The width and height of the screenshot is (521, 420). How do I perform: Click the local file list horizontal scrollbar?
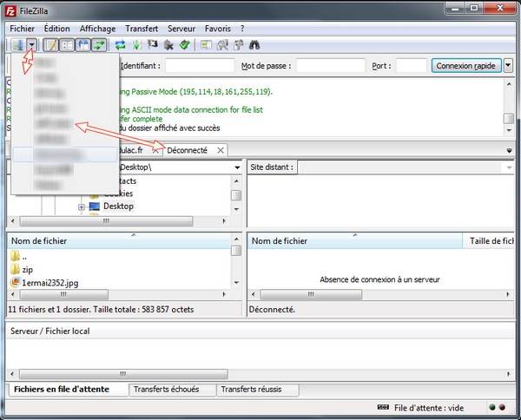[63, 294]
